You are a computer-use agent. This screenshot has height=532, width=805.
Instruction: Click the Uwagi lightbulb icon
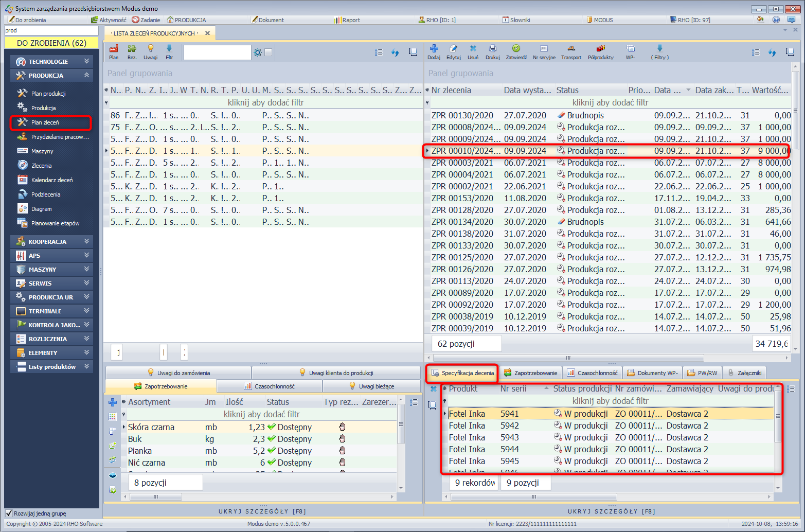pyautogui.click(x=150, y=49)
